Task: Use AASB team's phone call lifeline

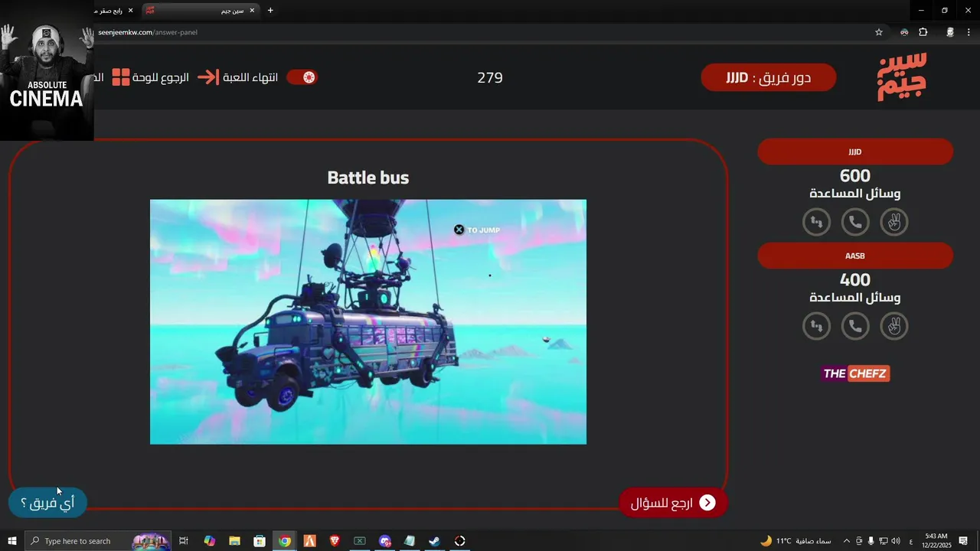Action: pyautogui.click(x=855, y=326)
